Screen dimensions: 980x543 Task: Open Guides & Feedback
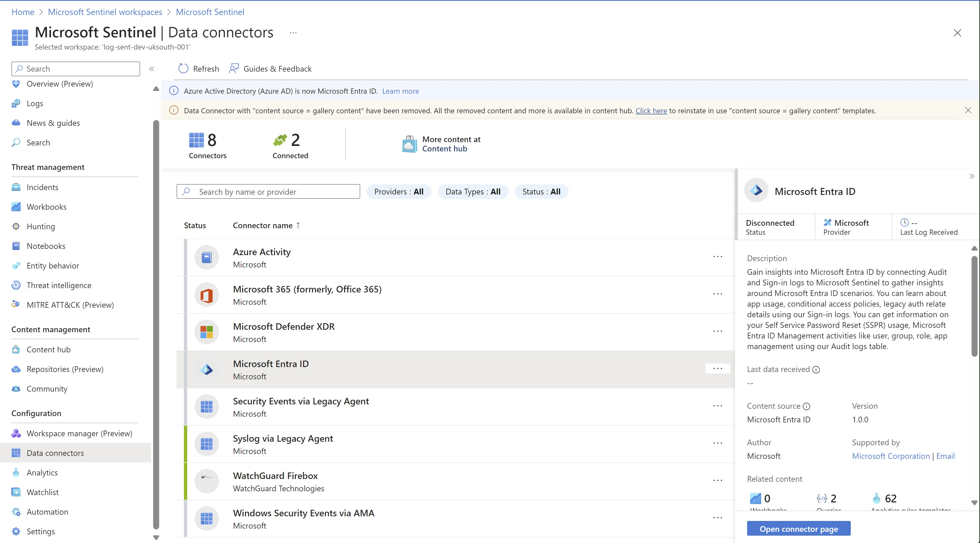(270, 69)
